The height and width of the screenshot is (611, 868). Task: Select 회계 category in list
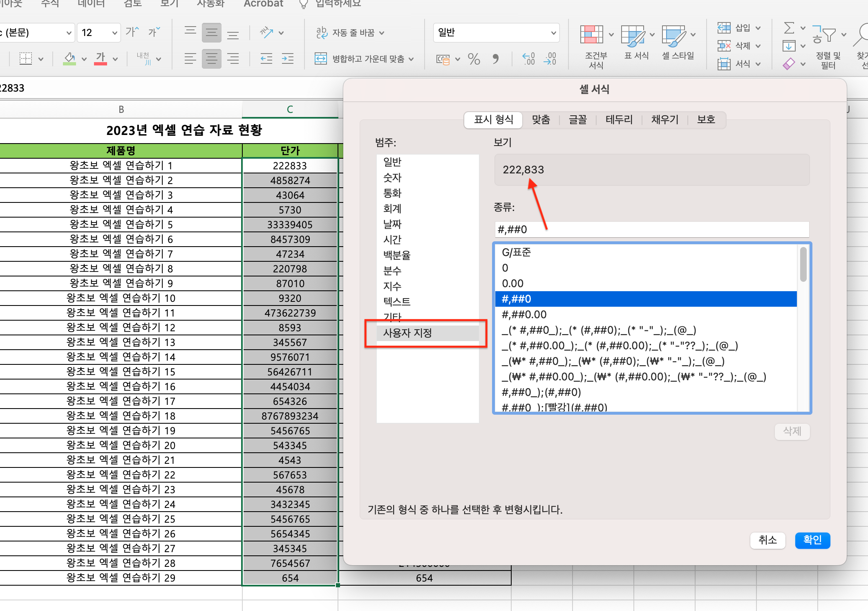coord(427,209)
